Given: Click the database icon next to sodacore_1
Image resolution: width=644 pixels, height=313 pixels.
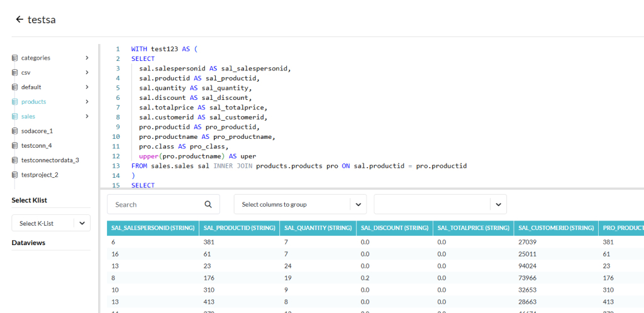Looking at the screenshot, I should tap(14, 131).
